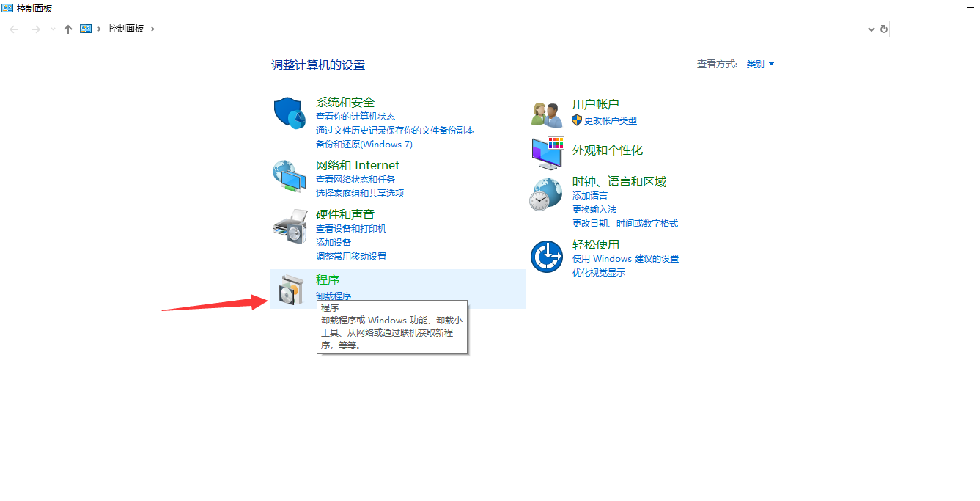
Task: Click the refresh button beside address bar
Action: tap(884, 29)
